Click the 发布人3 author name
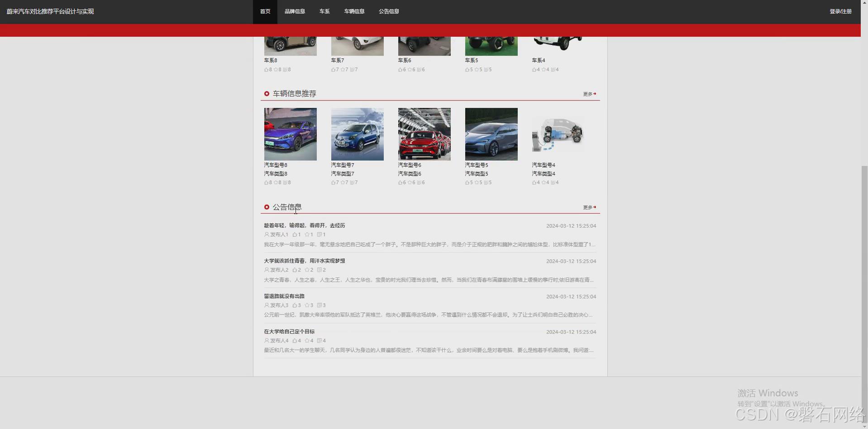868x429 pixels. 279,305
